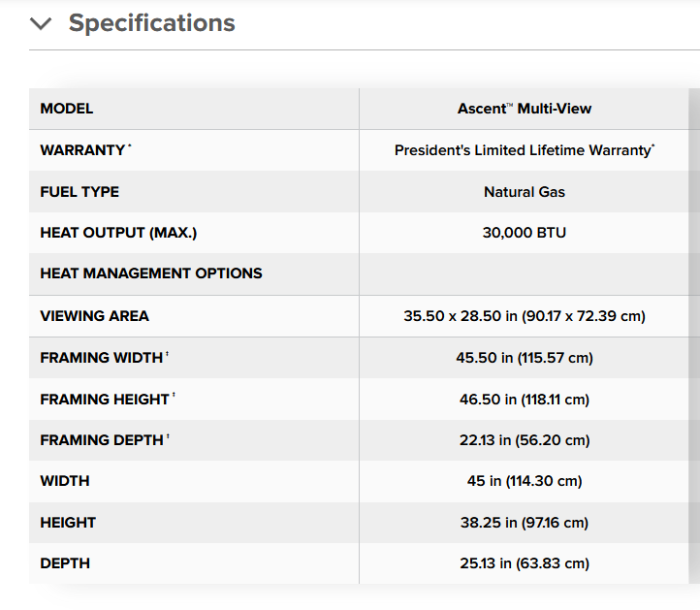The image size is (700, 610).
Task: Click the WARRANTY row label
Action: 82,150
